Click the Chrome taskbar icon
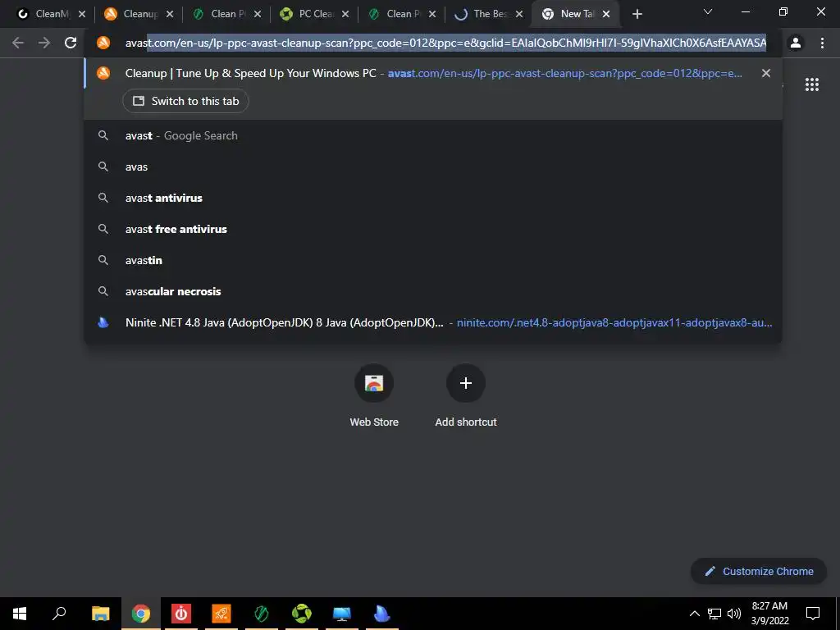 click(x=140, y=614)
